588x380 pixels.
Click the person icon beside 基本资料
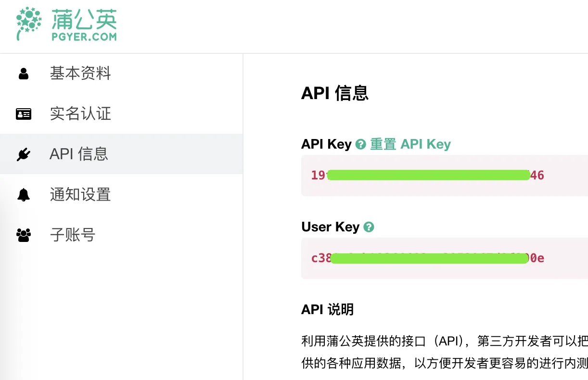pos(23,74)
